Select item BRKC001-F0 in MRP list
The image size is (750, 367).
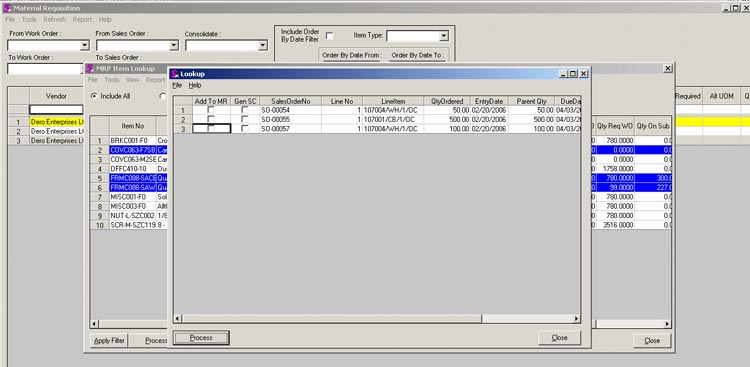point(132,141)
